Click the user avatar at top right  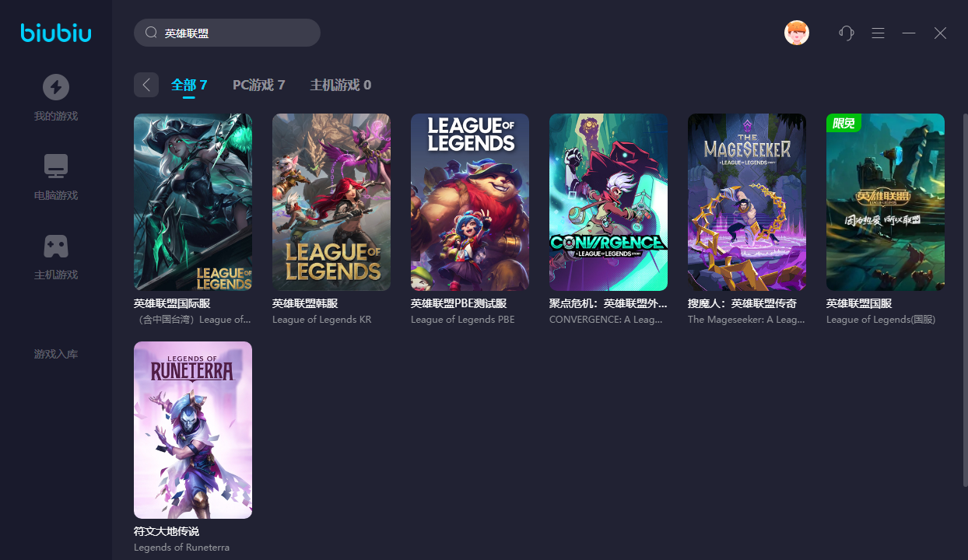(x=797, y=33)
